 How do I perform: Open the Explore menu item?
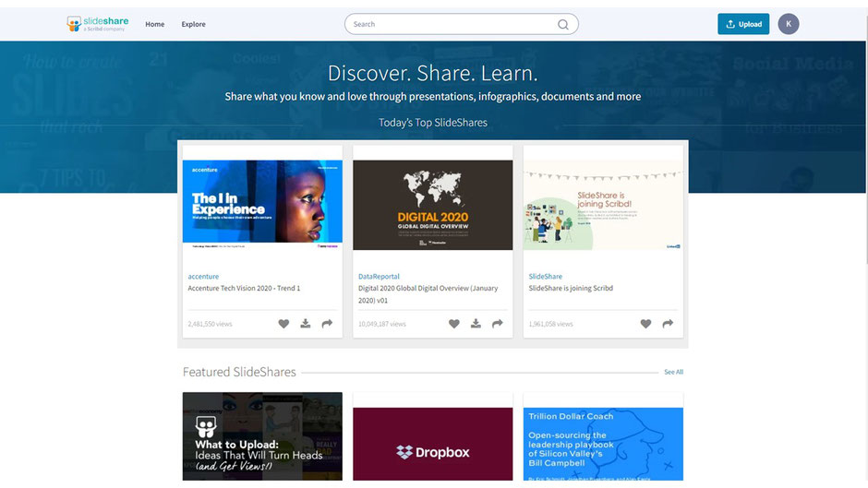pyautogui.click(x=193, y=24)
